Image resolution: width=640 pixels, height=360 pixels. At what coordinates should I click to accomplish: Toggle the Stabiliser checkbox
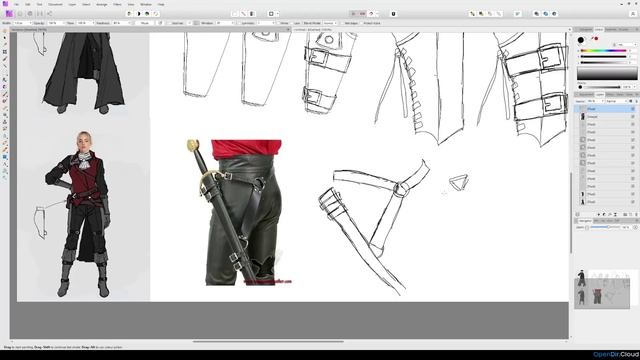pos(169,23)
